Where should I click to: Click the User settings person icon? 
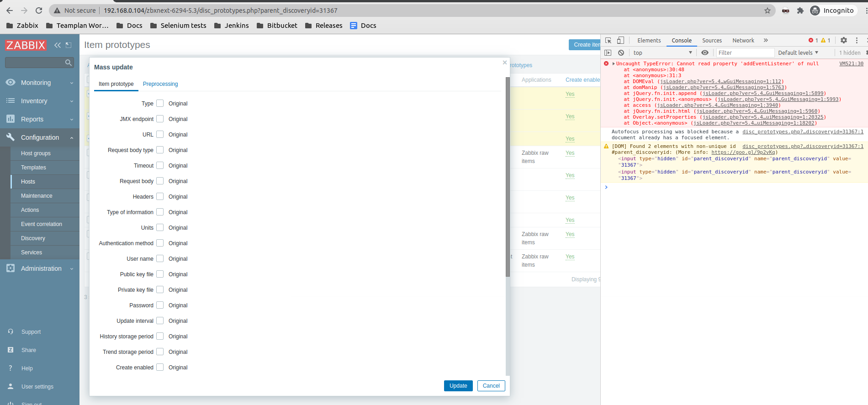click(11, 386)
